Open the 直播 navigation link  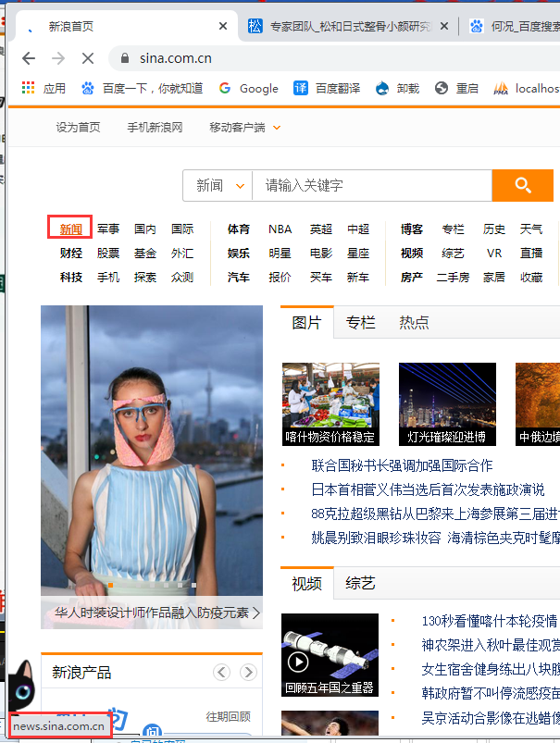[x=531, y=254]
